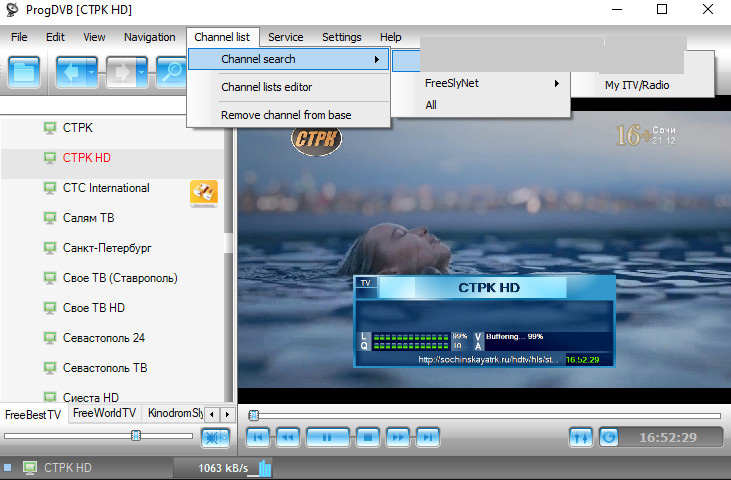The image size is (731, 480).
Task: Click the vertical channel list scrollbar
Action: (228, 242)
